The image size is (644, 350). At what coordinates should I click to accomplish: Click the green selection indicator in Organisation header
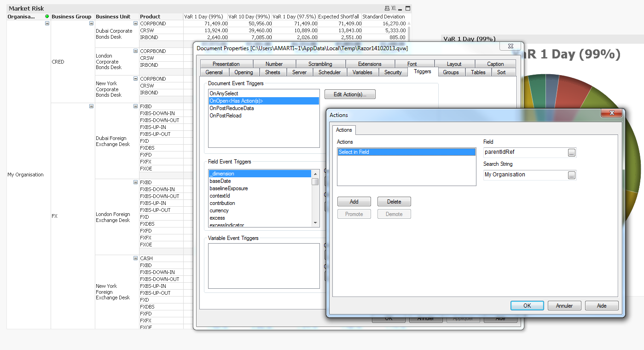point(47,17)
